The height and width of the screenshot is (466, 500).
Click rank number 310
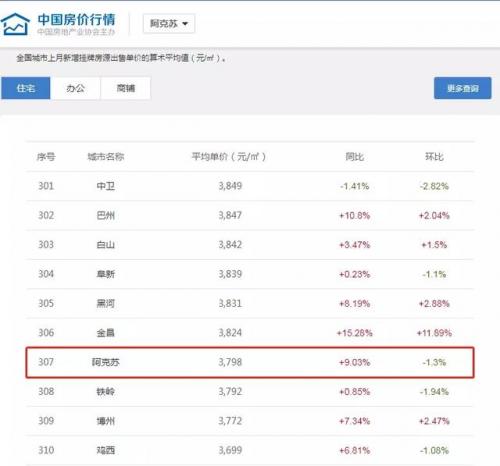click(x=46, y=450)
